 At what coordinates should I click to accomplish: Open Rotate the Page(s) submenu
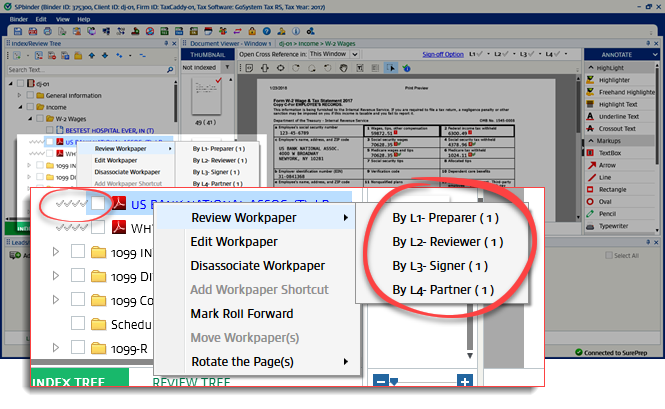point(257,361)
